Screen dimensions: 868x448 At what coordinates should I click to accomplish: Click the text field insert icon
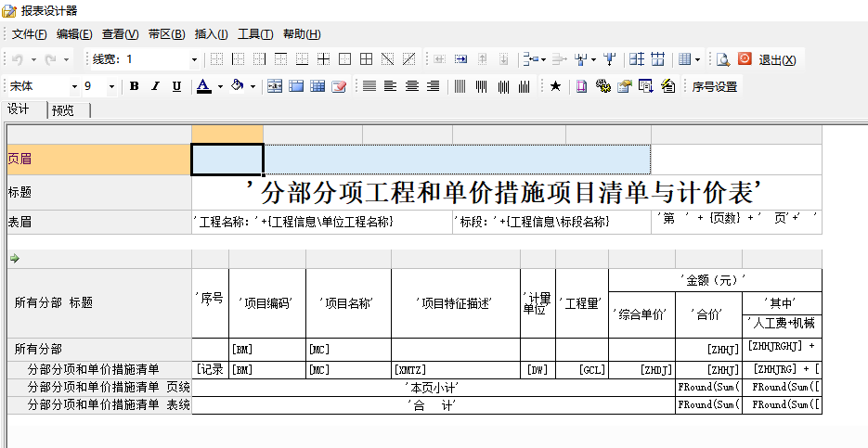(275, 86)
